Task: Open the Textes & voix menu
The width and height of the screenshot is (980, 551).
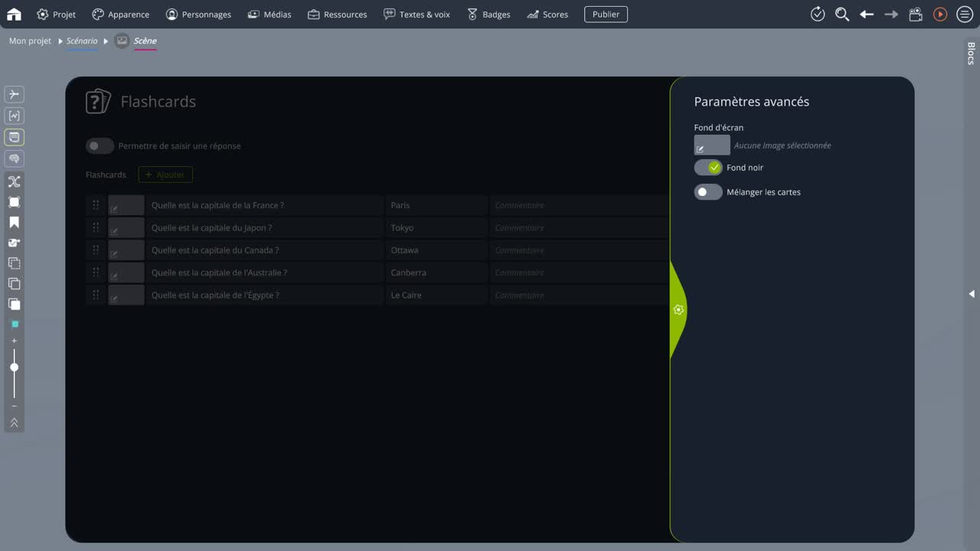Action: tap(416, 14)
